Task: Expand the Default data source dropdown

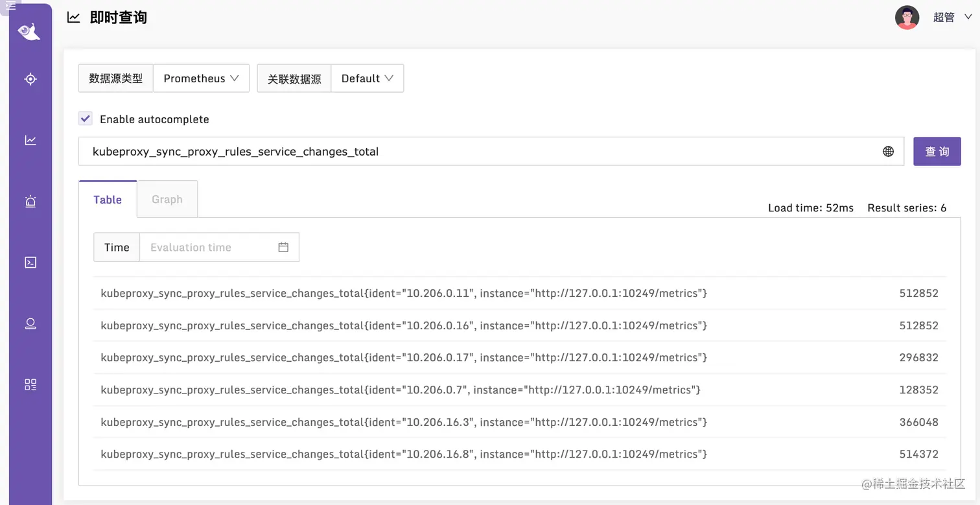Action: (x=367, y=78)
